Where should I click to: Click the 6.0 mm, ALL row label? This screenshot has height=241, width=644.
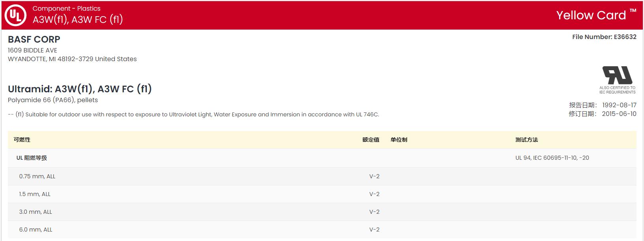(x=36, y=230)
